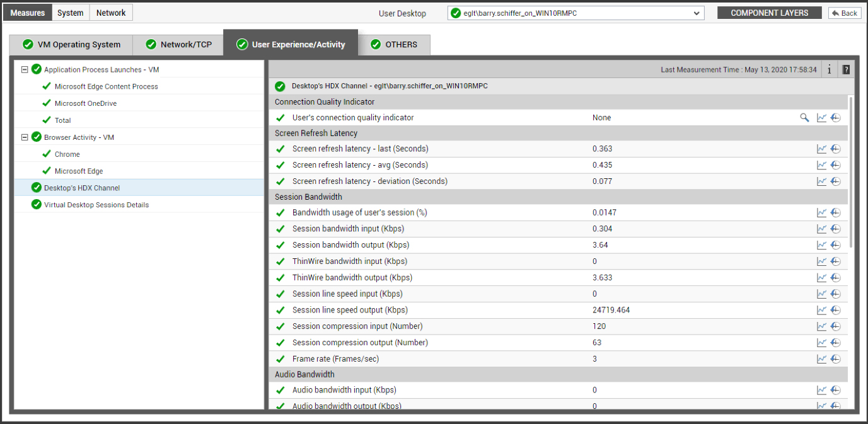
Task: Open the User Desktop dropdown selector
Action: (576, 13)
